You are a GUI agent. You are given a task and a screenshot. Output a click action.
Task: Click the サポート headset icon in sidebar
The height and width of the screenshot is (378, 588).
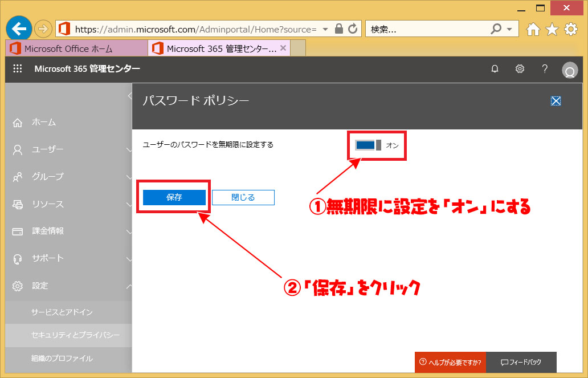18,259
